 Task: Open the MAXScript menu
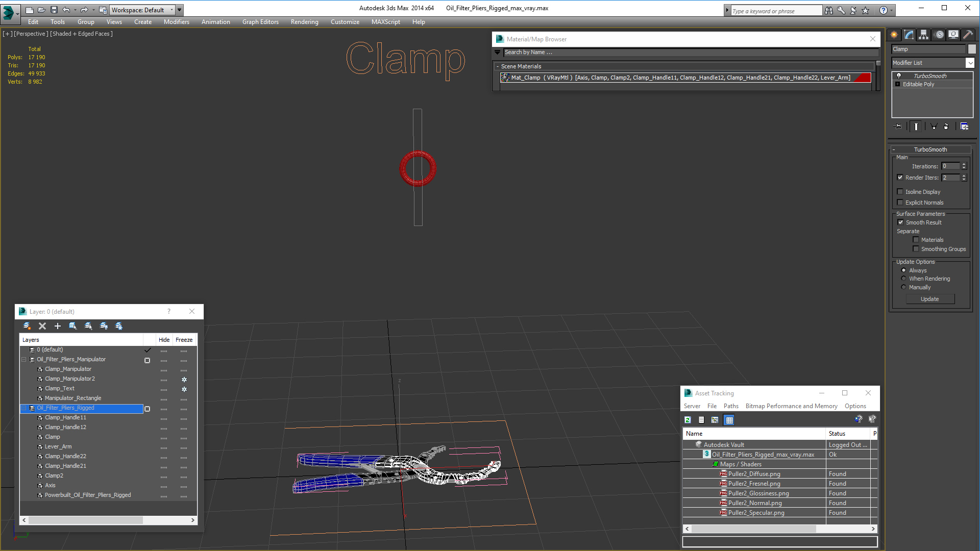[386, 22]
